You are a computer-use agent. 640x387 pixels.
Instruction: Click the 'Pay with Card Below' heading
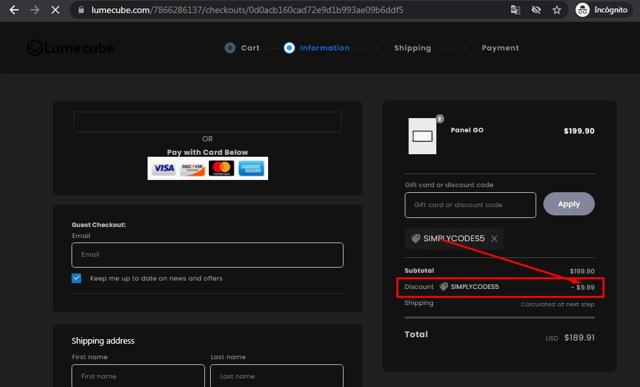(207, 152)
